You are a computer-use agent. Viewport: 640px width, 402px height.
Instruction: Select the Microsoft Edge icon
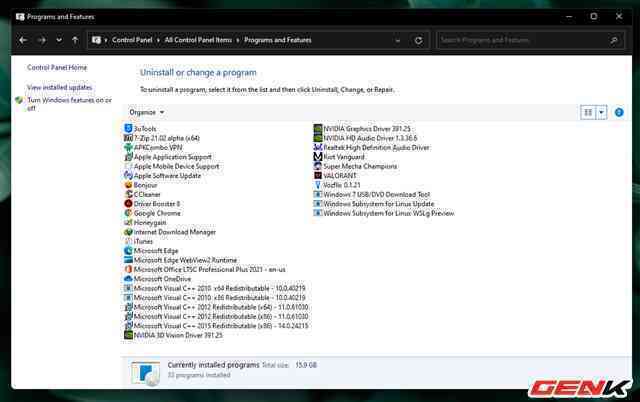[128, 251]
